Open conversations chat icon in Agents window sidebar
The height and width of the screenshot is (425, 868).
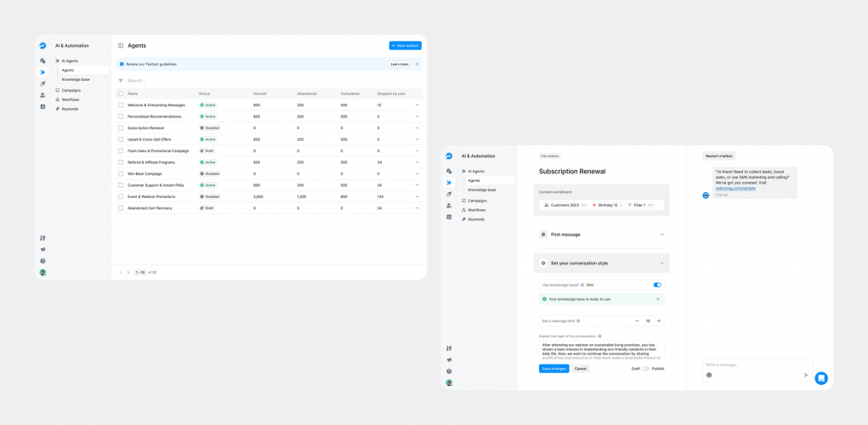tap(43, 61)
